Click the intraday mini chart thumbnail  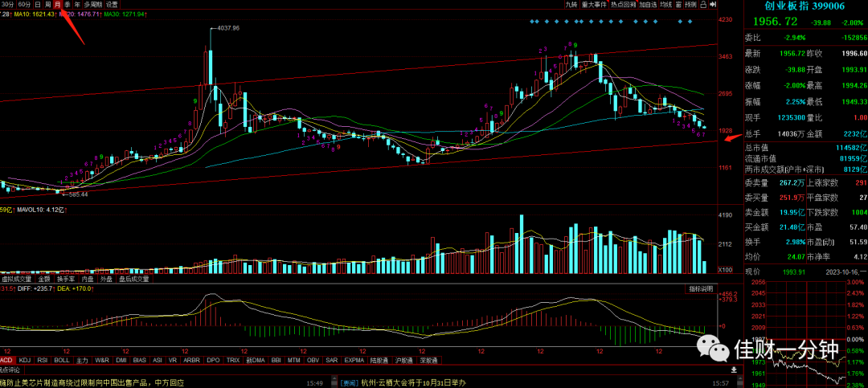point(805,333)
